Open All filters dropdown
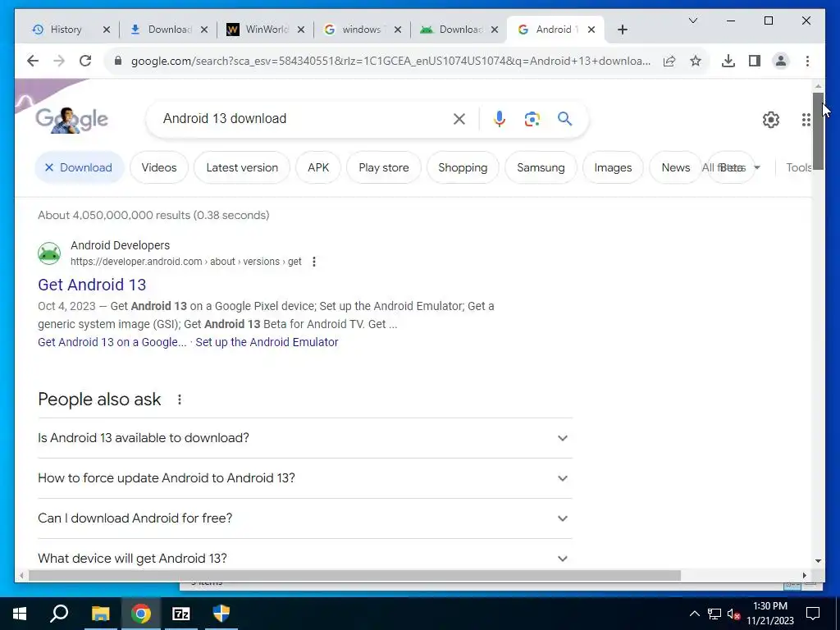Viewport: 840px width, 630px height. click(731, 167)
